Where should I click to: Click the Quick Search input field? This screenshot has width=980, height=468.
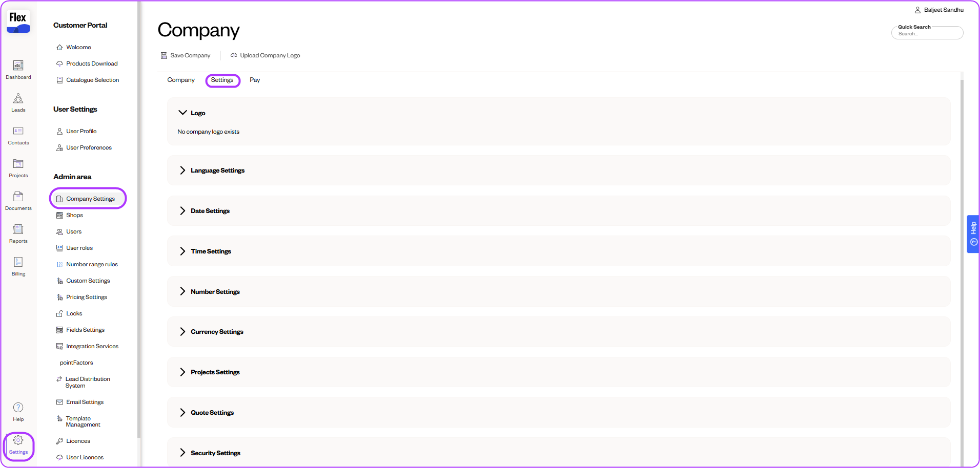click(928, 34)
